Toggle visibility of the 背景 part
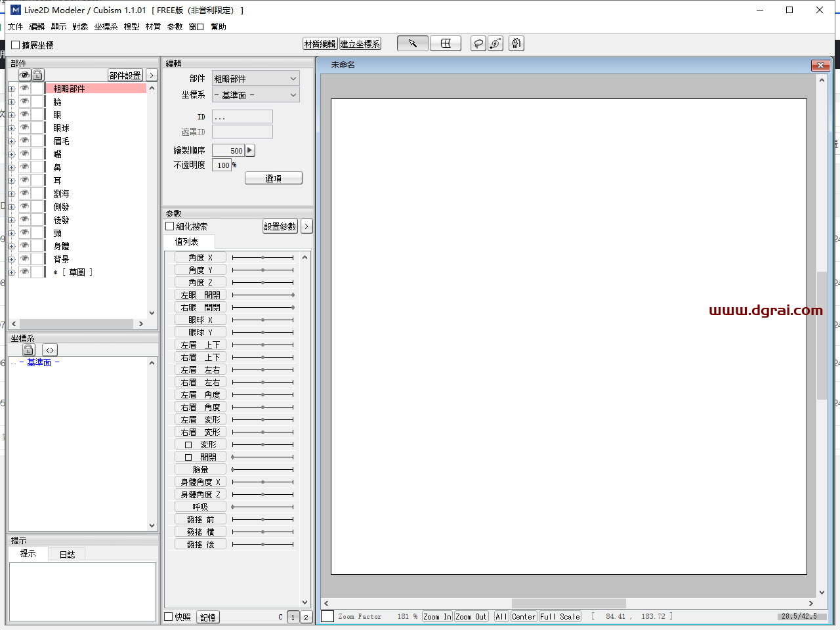840x630 pixels. (x=25, y=259)
